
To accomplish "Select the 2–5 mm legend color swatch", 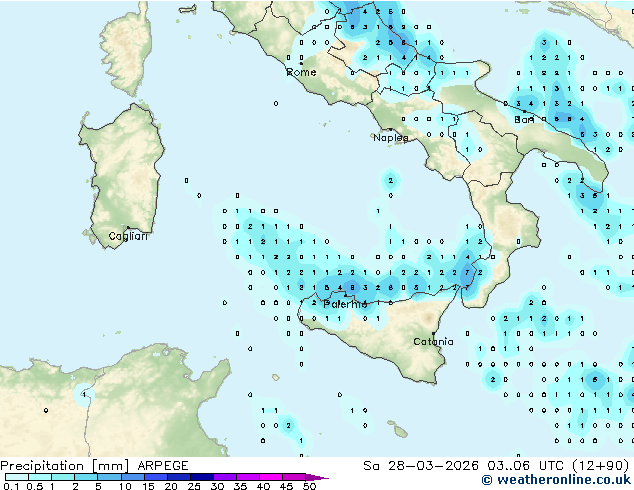I will (86, 477).
